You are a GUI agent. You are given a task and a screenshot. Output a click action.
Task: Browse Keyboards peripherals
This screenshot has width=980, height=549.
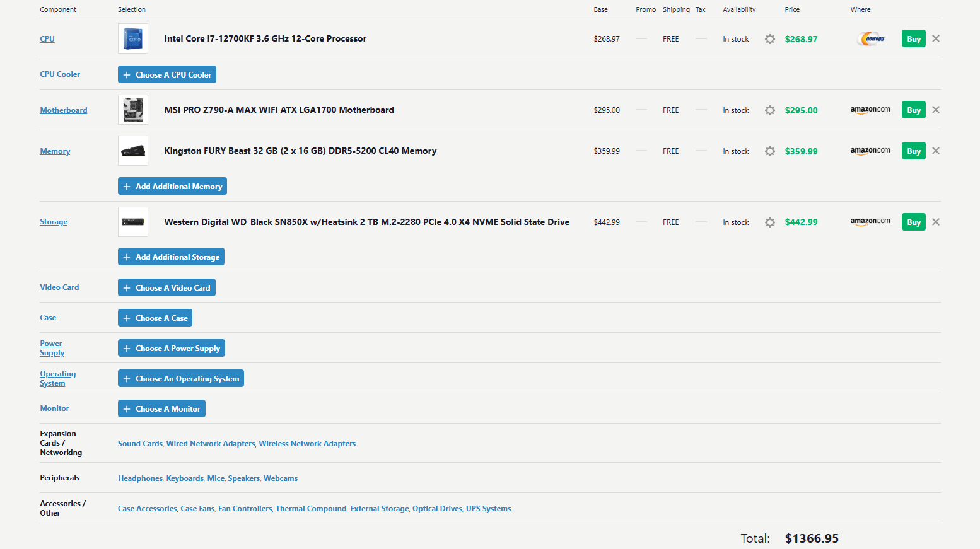(x=185, y=478)
